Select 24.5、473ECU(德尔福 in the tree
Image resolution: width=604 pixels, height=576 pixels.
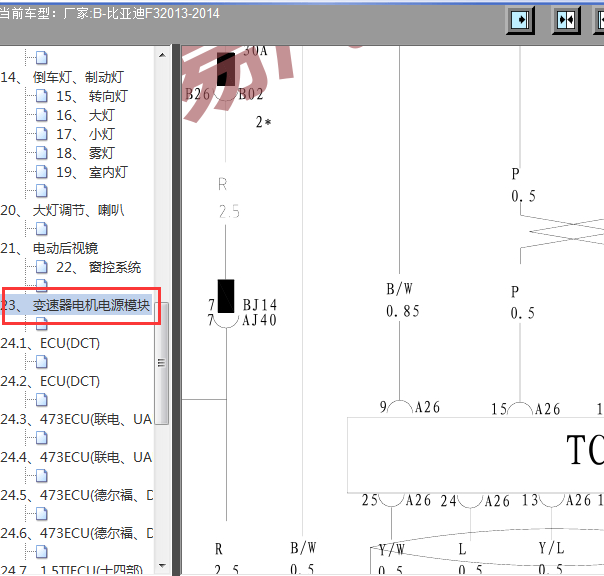click(x=76, y=495)
